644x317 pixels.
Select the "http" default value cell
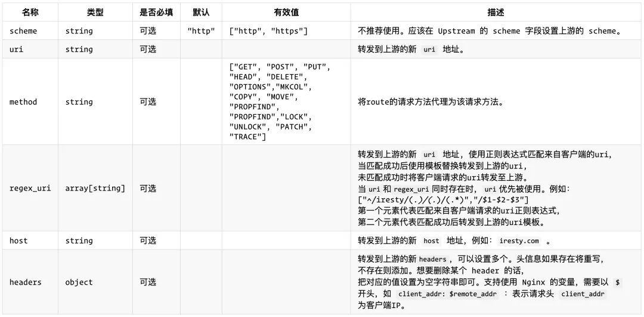tap(201, 31)
